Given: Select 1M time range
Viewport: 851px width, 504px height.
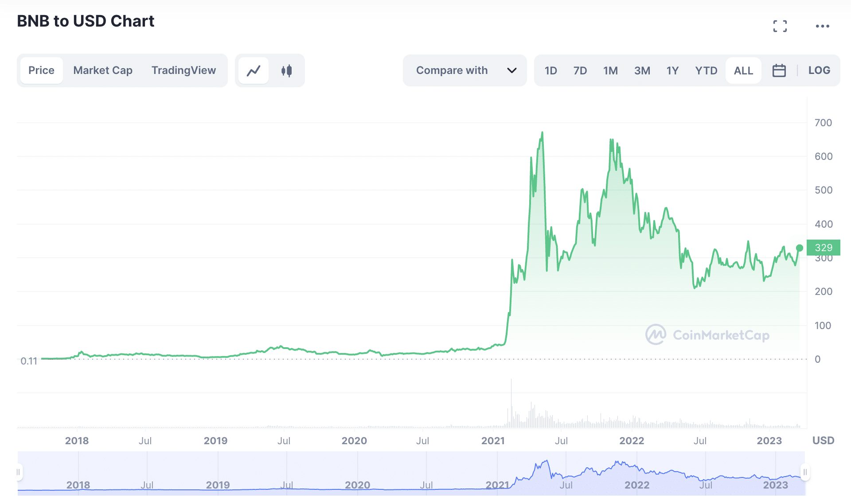Looking at the screenshot, I should pos(610,71).
